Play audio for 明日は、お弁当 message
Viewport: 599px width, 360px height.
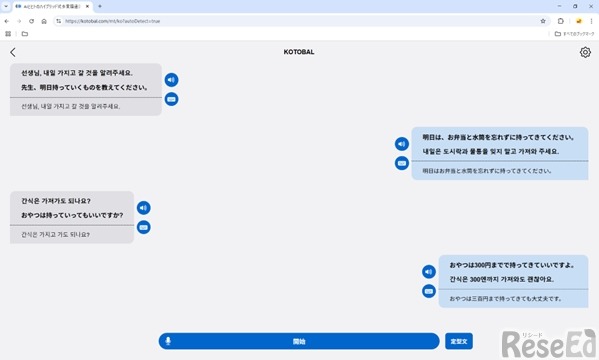pos(401,144)
